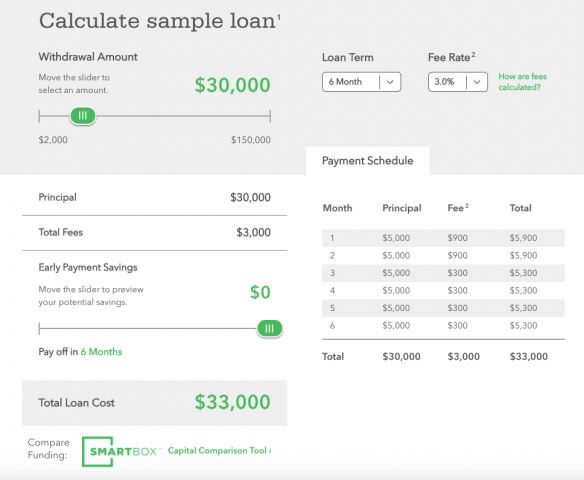Switch to the Payment Schedule tab
This screenshot has height=480, width=584.
click(x=368, y=160)
